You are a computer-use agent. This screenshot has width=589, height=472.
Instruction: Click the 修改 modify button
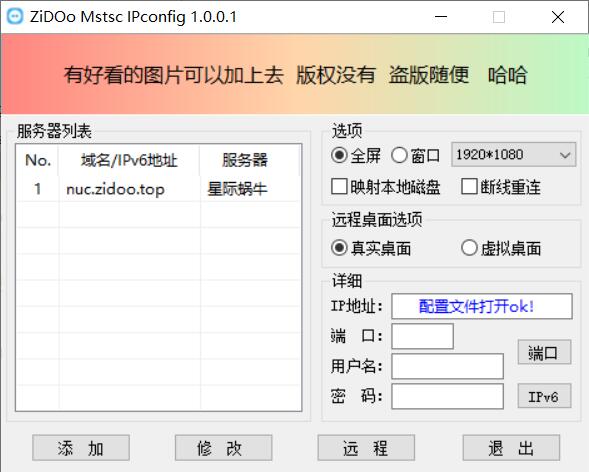coord(224,448)
